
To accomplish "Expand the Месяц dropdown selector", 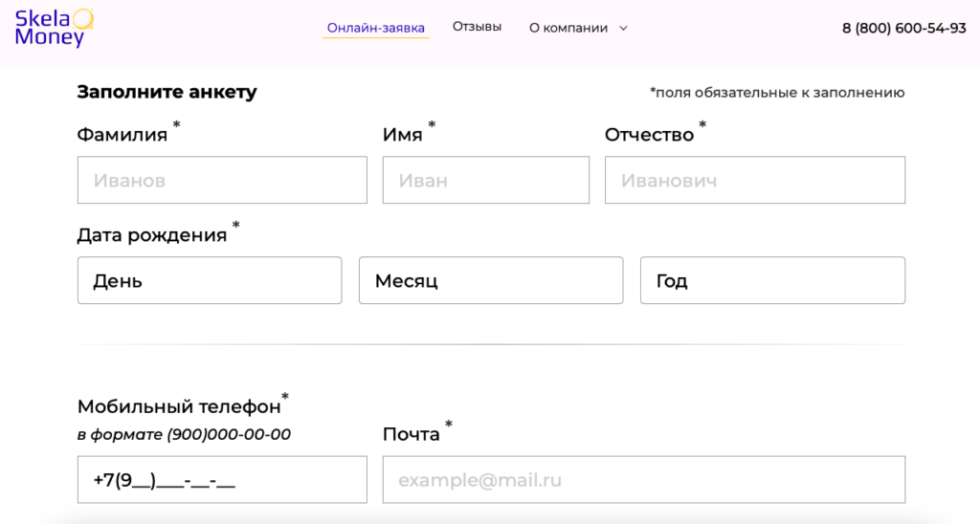I will [490, 280].
